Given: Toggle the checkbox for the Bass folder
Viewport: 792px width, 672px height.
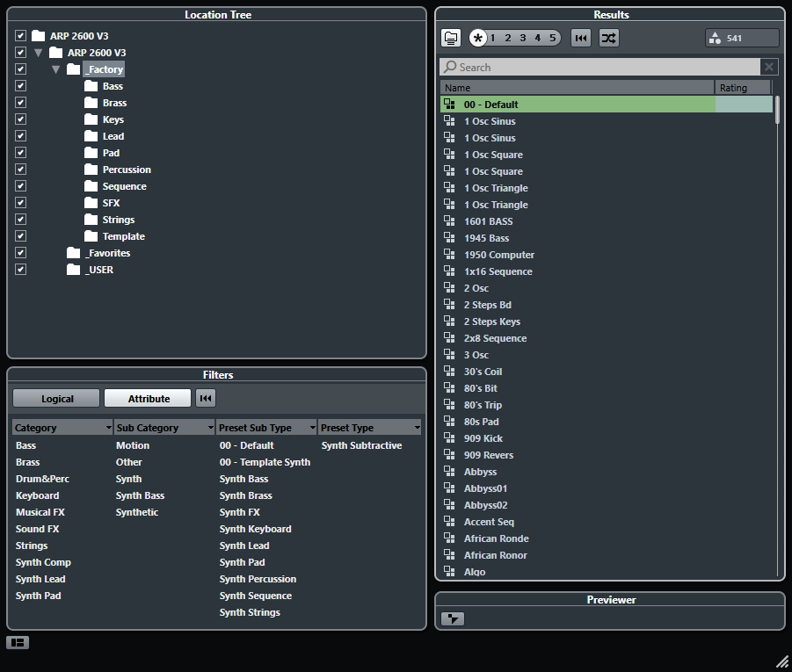Looking at the screenshot, I should tap(20, 85).
